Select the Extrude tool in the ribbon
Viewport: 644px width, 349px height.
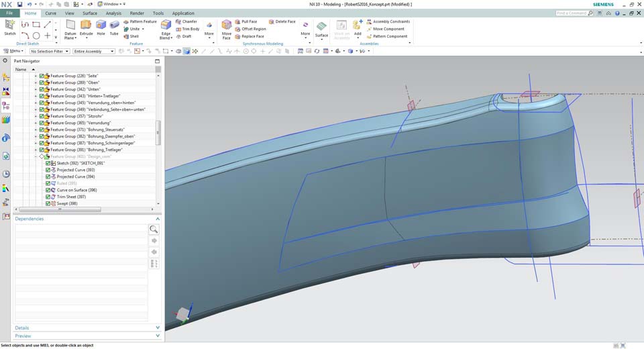coord(86,26)
